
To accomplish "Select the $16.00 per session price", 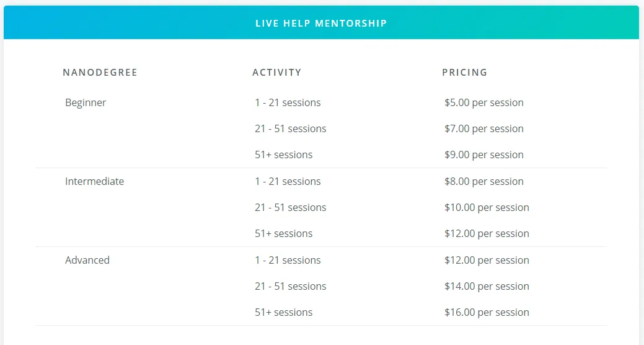I will pyautogui.click(x=487, y=313).
